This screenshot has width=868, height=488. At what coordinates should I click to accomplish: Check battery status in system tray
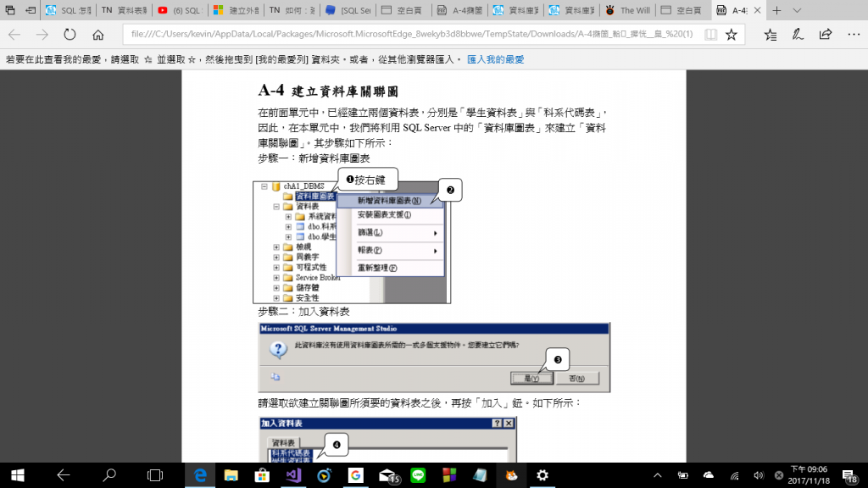683,475
